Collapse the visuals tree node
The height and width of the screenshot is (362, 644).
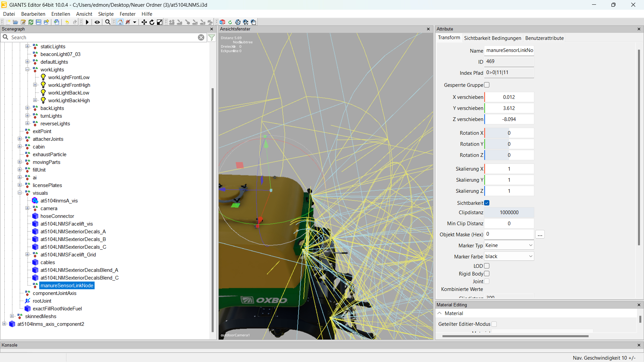pos(20,193)
